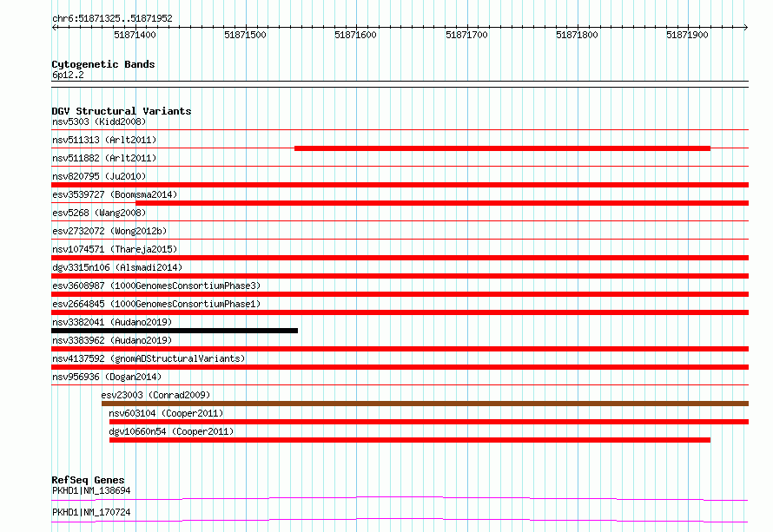Click the 51871400 ruler position label
The width and height of the screenshot is (773, 532).
(x=135, y=35)
